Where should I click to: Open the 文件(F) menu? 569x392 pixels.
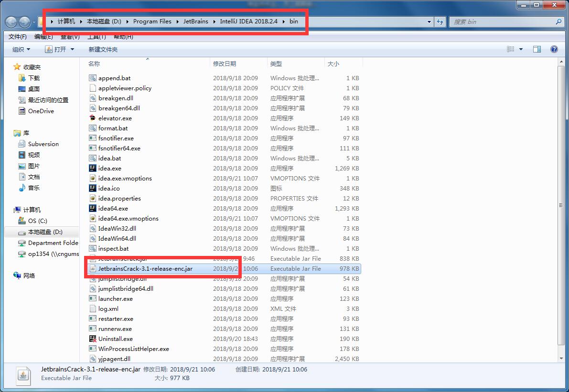[x=17, y=37]
